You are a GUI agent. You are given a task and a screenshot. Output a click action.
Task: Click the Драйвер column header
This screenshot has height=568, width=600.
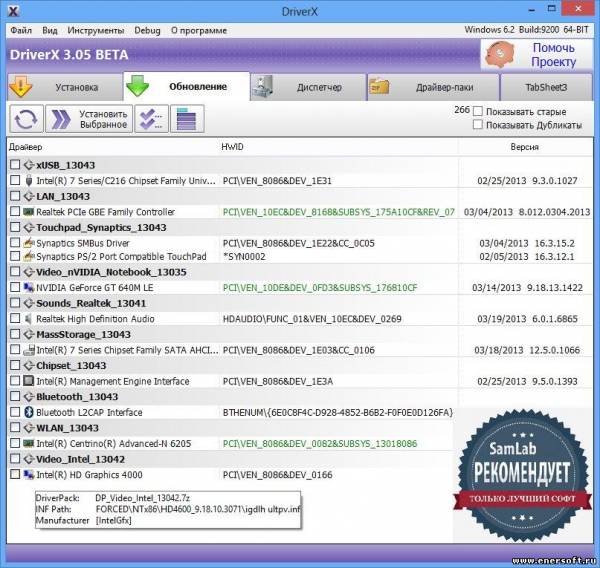(x=26, y=147)
